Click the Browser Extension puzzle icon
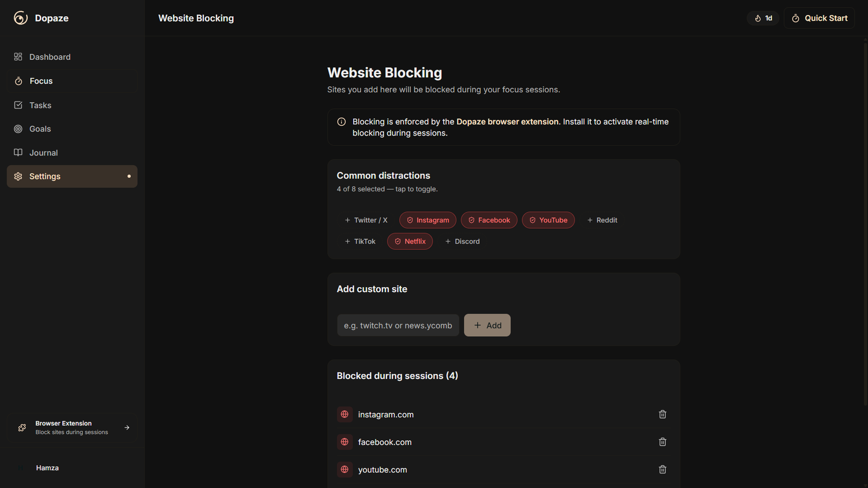Screen dimensions: 868x488 point(22,428)
